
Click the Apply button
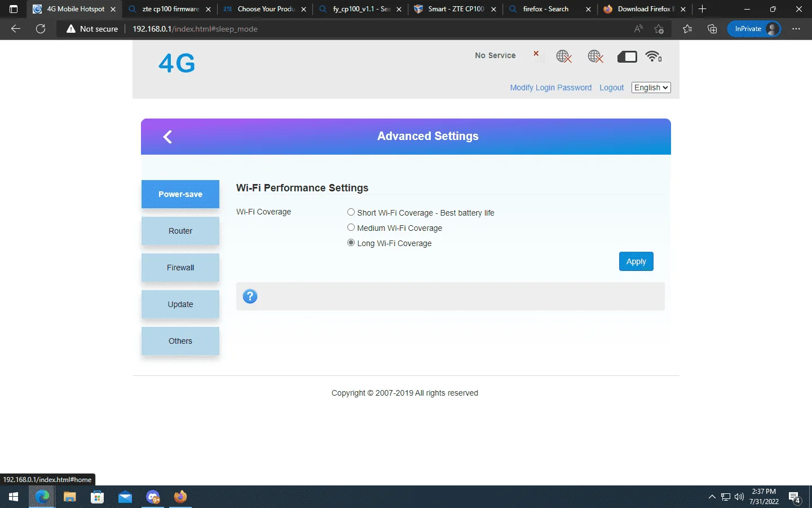pyautogui.click(x=636, y=261)
